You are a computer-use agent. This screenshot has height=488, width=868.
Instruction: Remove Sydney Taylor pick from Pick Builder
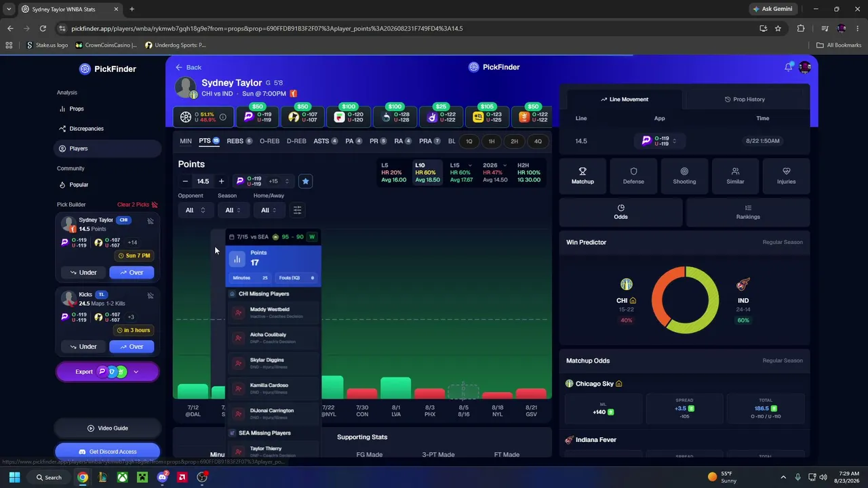(x=151, y=221)
